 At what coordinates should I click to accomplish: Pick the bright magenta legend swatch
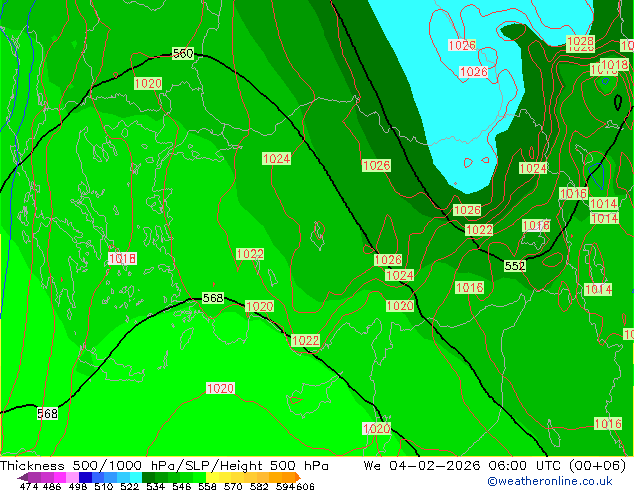60,477
